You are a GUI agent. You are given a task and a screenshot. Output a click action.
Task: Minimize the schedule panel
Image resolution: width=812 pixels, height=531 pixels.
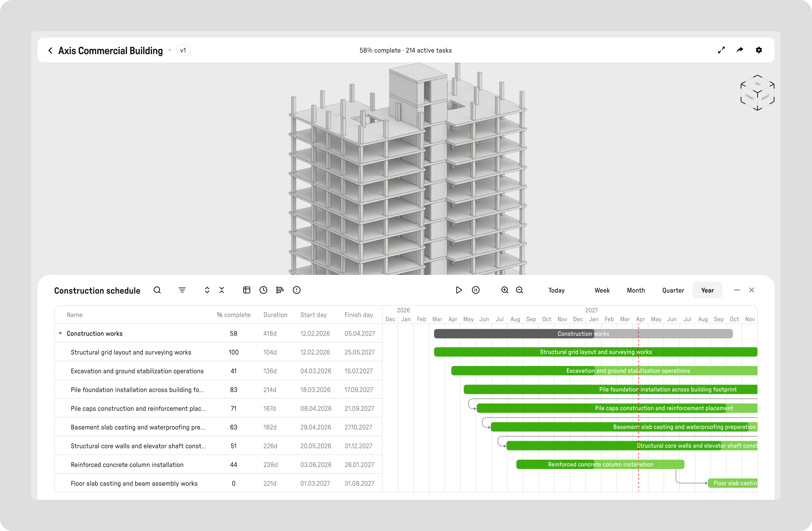737,290
